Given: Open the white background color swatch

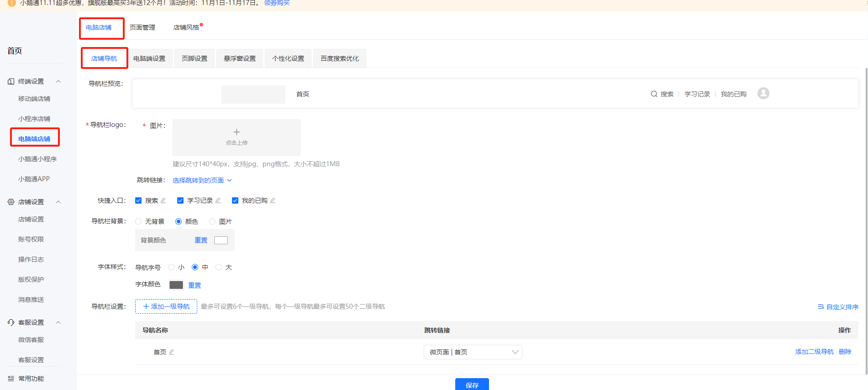Looking at the screenshot, I should [x=221, y=240].
